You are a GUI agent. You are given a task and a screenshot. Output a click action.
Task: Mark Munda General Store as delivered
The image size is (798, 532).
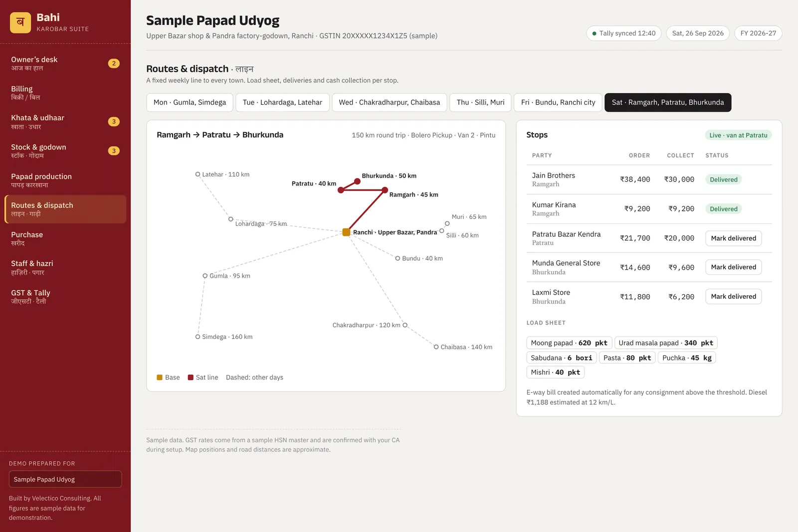pyautogui.click(x=733, y=267)
